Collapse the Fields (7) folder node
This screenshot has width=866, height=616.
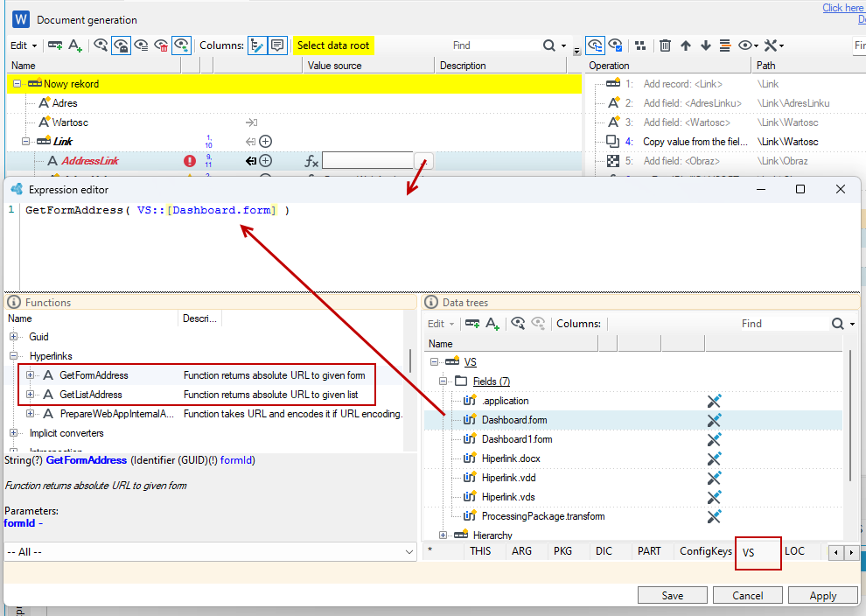point(443,381)
